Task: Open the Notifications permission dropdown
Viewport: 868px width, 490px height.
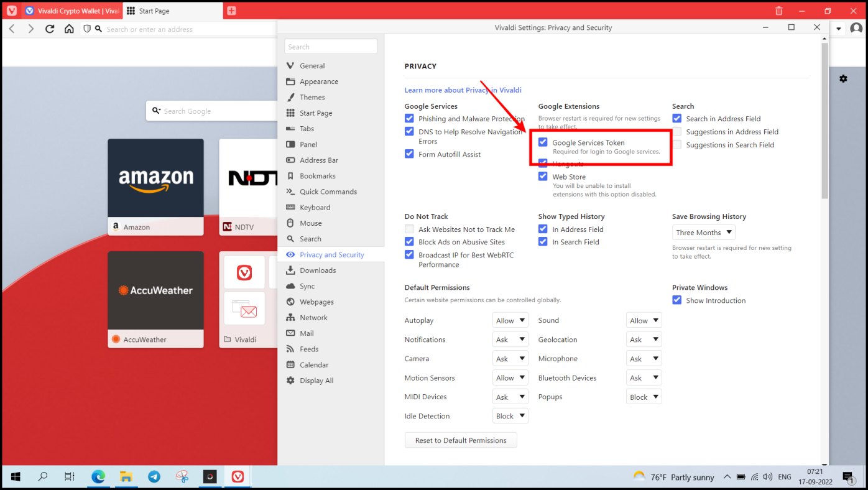Action: 510,340
